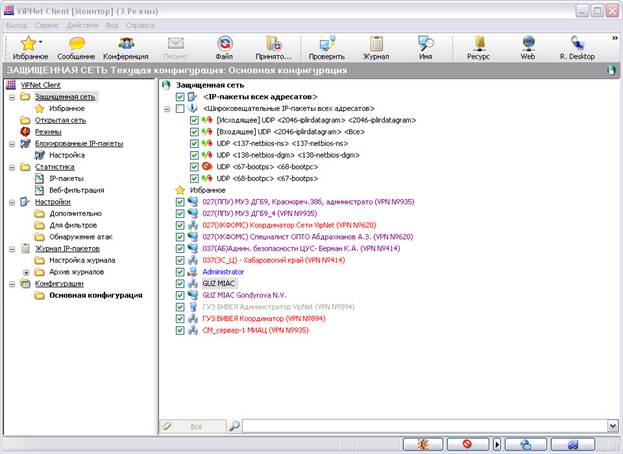Open the Журнал toolbar icon
The width and height of the screenshot is (623, 454).
tap(376, 43)
